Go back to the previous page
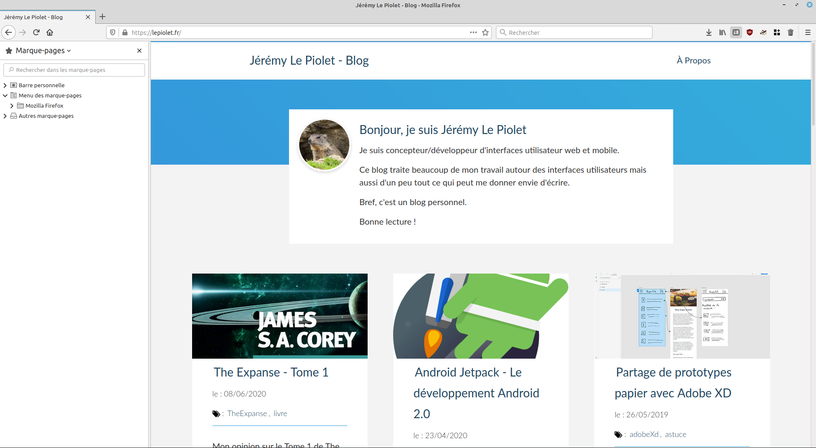 click(x=8, y=32)
